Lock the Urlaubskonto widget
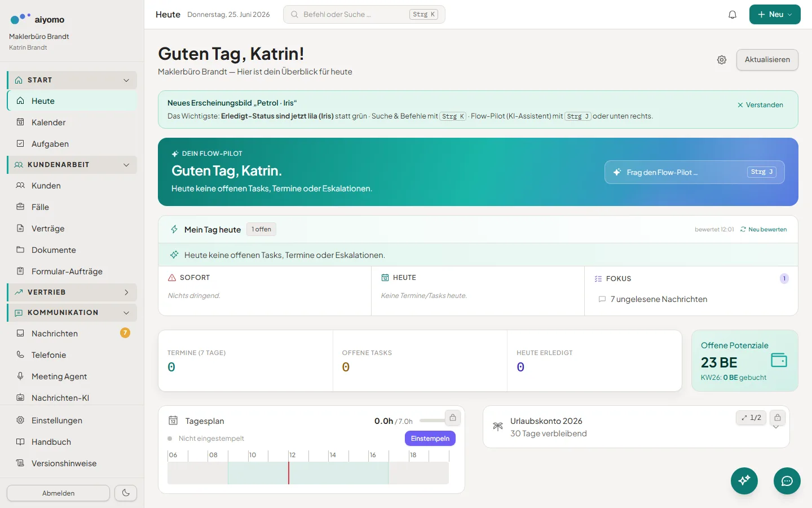The width and height of the screenshot is (812, 508). 777,418
